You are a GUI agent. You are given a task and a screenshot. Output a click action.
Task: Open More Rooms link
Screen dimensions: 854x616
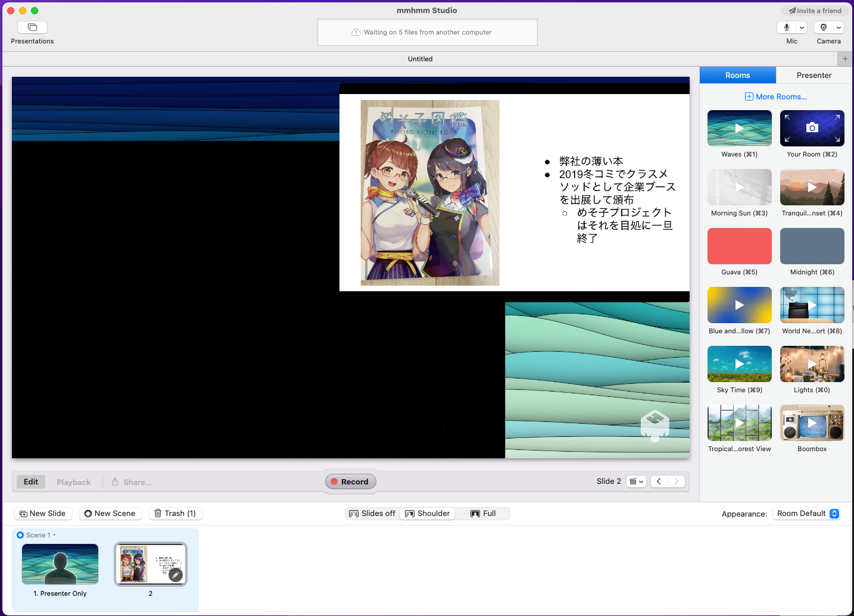pyautogui.click(x=776, y=96)
